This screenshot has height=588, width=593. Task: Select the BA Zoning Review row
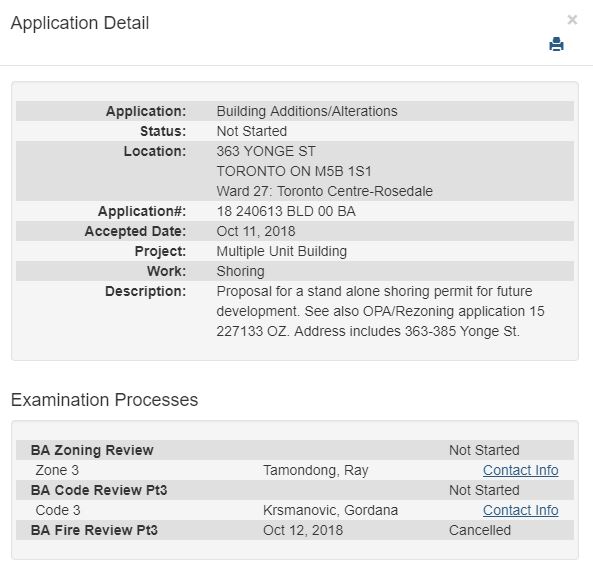[x=295, y=450]
